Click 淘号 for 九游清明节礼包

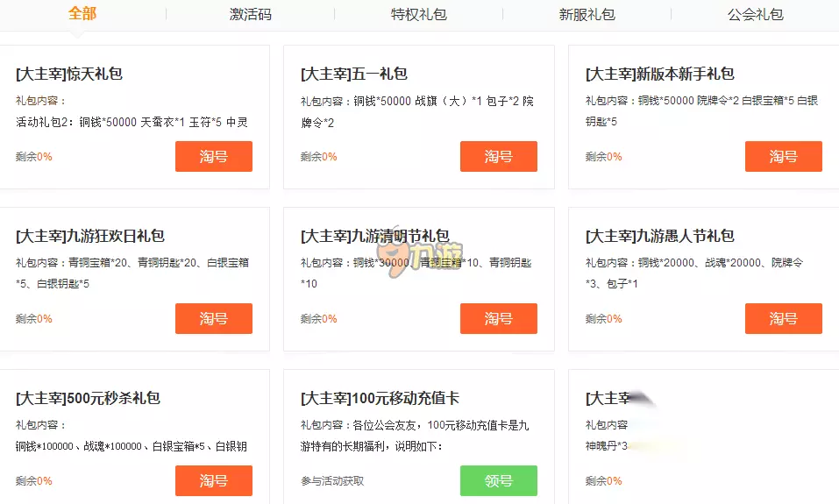(498, 319)
